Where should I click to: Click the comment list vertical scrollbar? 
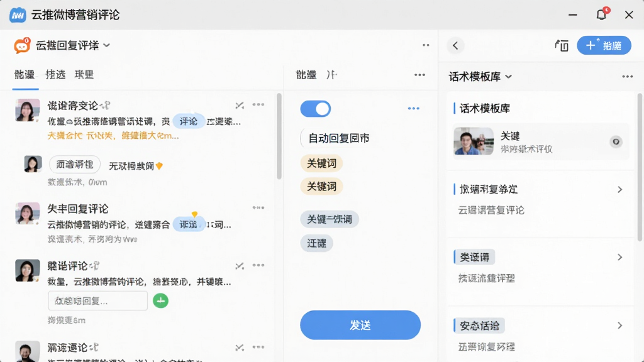279,136
